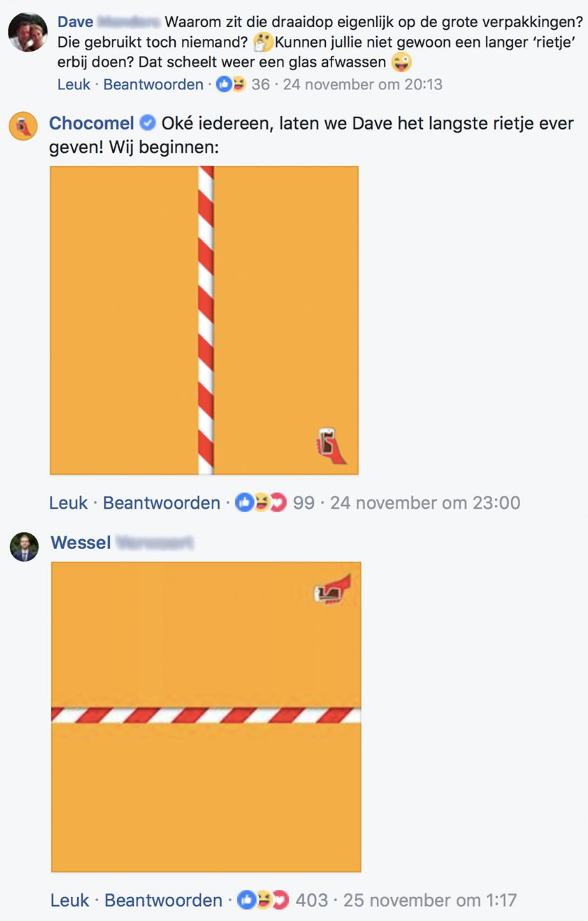View reaction icons on Dave's comment
Image resolution: width=588 pixels, height=921 pixels.
231,84
